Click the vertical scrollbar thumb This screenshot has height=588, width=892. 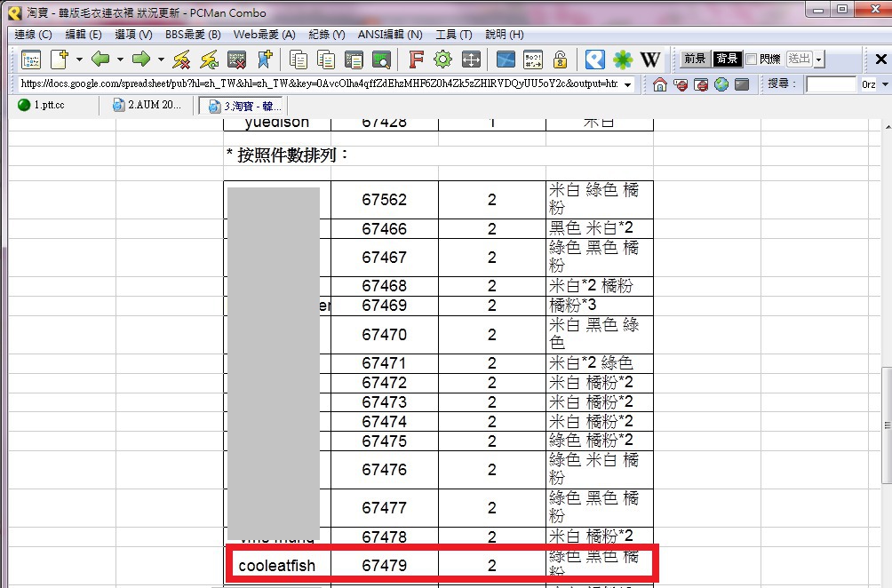887,425
